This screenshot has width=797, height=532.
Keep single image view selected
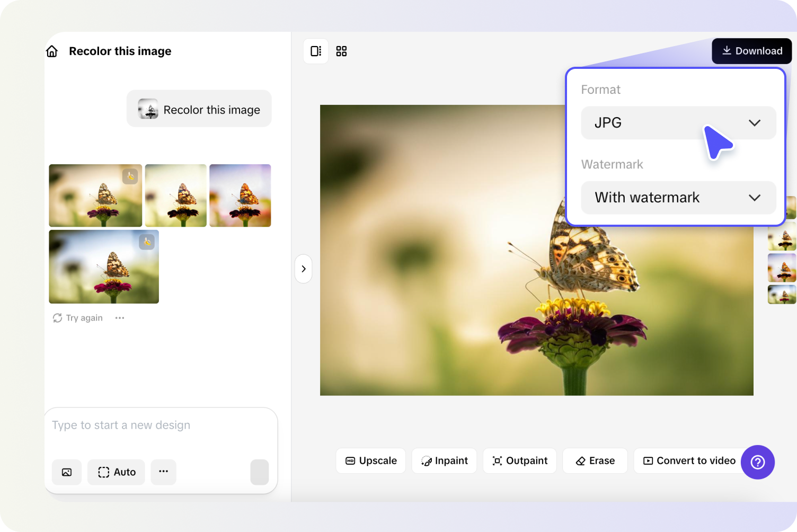coord(316,51)
